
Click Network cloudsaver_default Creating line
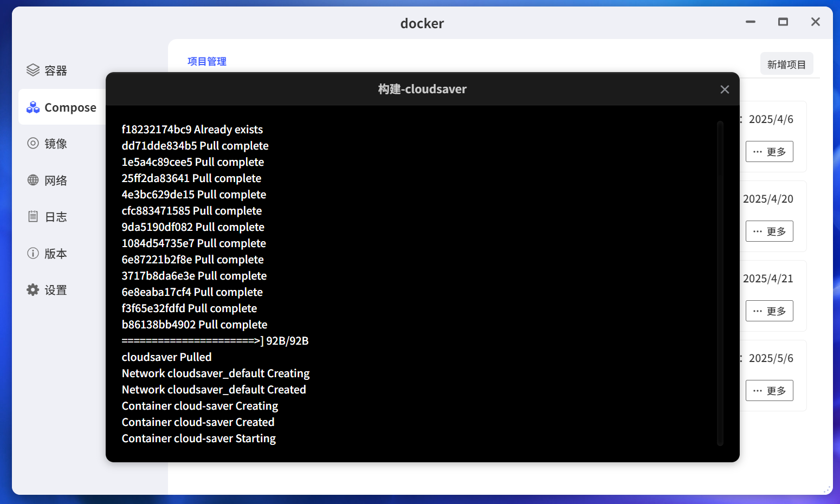tap(216, 373)
